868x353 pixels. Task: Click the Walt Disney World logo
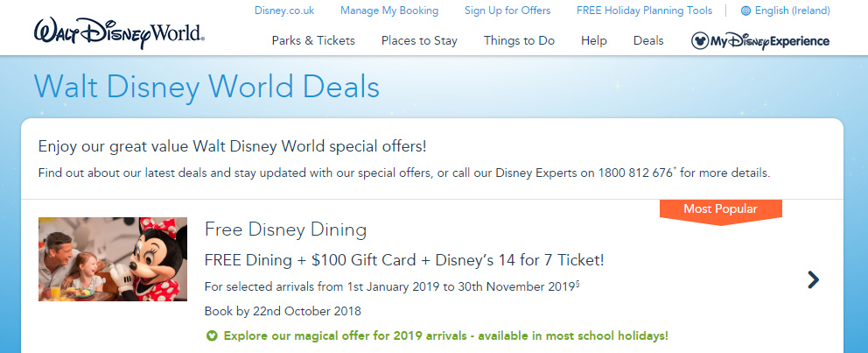click(x=120, y=32)
